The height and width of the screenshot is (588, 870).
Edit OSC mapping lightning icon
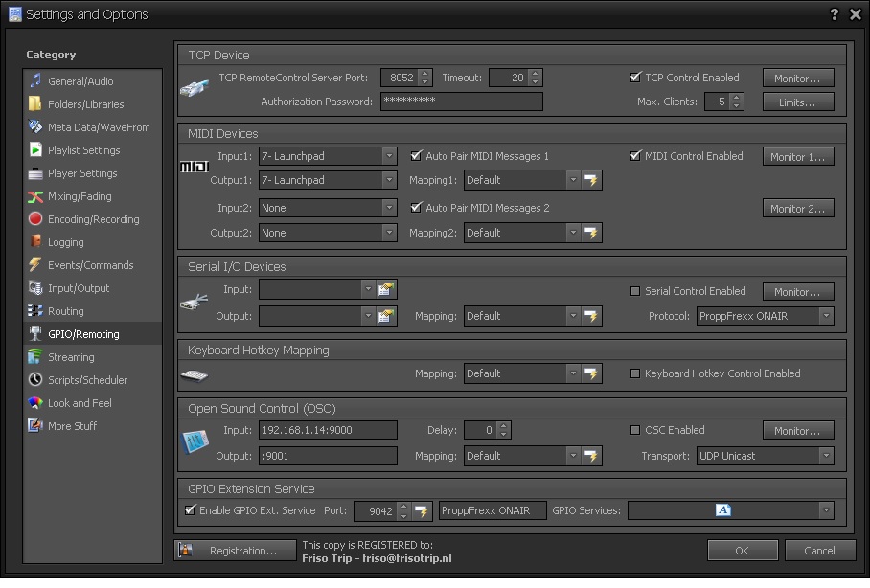point(591,456)
